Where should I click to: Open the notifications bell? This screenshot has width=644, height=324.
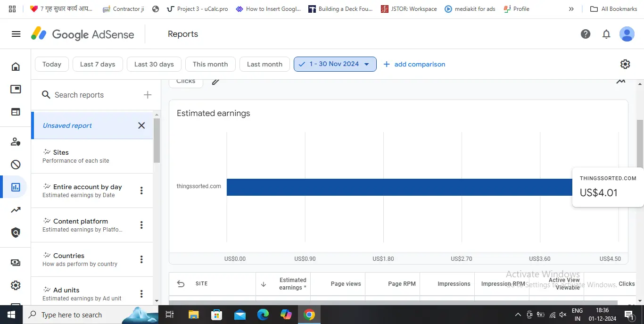pos(606,34)
